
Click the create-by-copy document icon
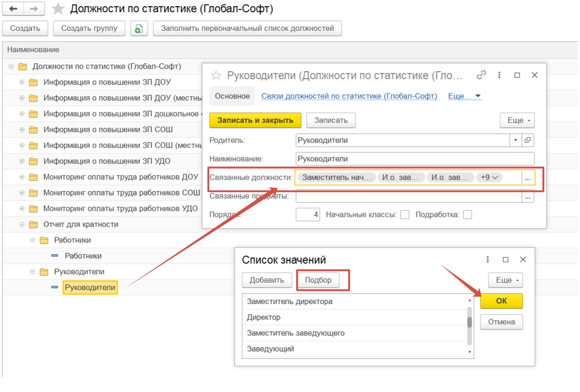(x=139, y=29)
